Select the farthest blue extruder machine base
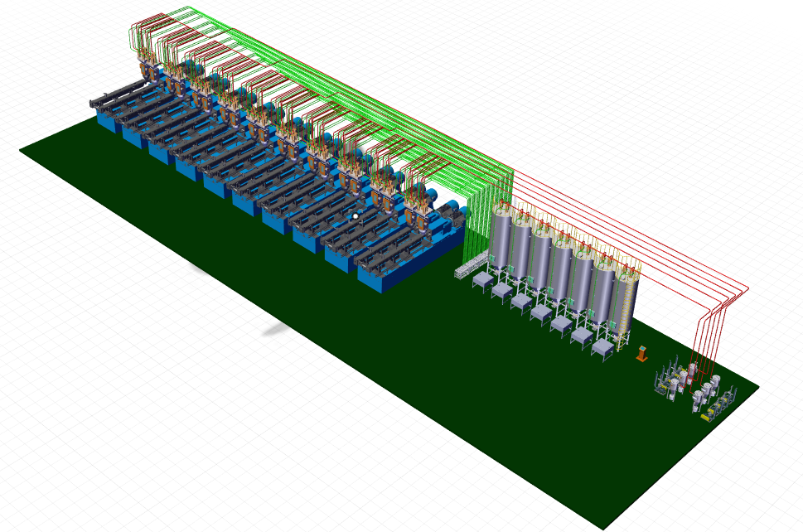803x532 pixels. pos(108,120)
